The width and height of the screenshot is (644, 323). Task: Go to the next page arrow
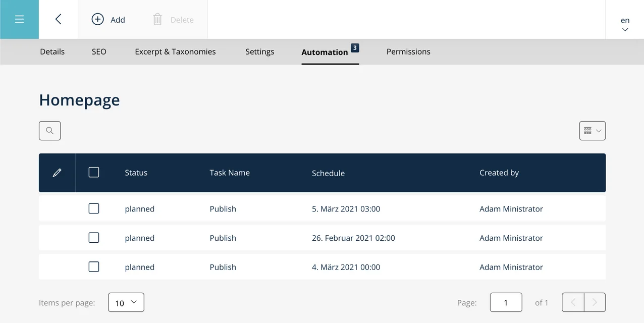(x=595, y=302)
